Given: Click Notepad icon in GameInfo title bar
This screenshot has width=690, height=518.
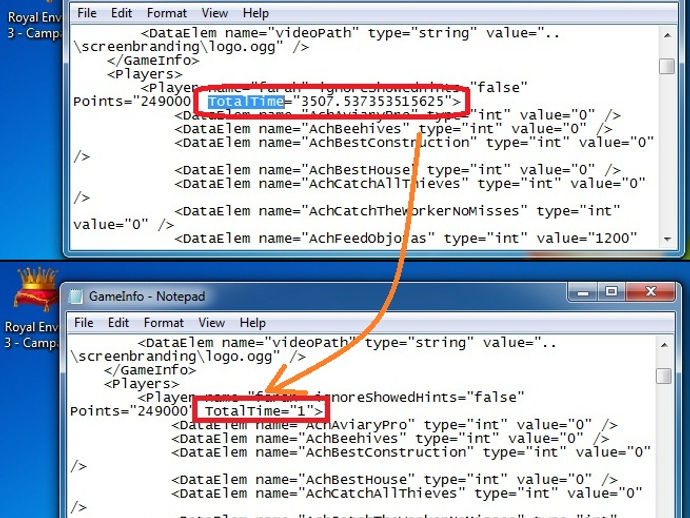Looking at the screenshot, I should 77,297.
